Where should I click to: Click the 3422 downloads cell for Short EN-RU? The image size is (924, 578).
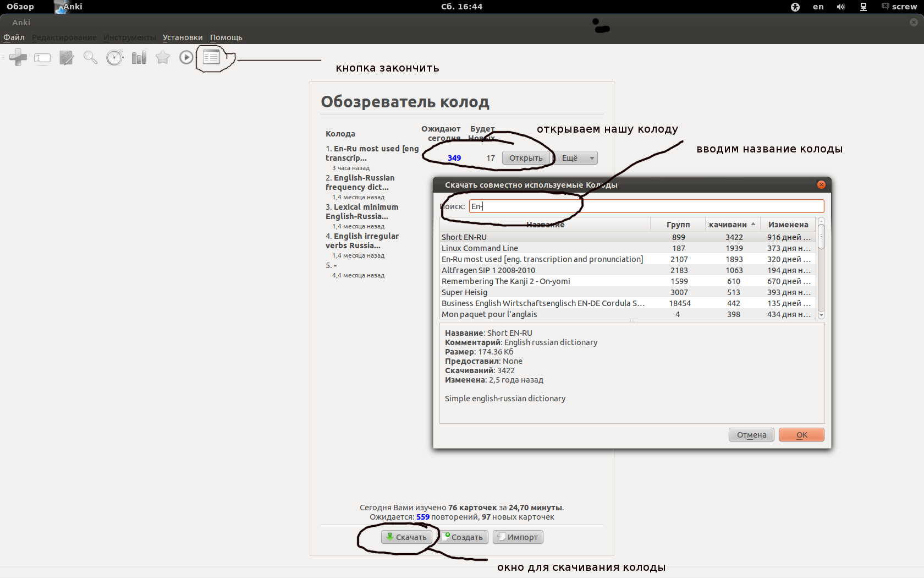[734, 237]
